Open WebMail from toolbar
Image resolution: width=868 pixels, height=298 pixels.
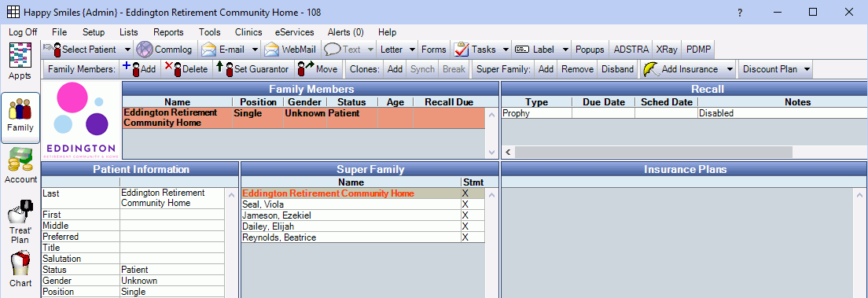click(x=289, y=50)
